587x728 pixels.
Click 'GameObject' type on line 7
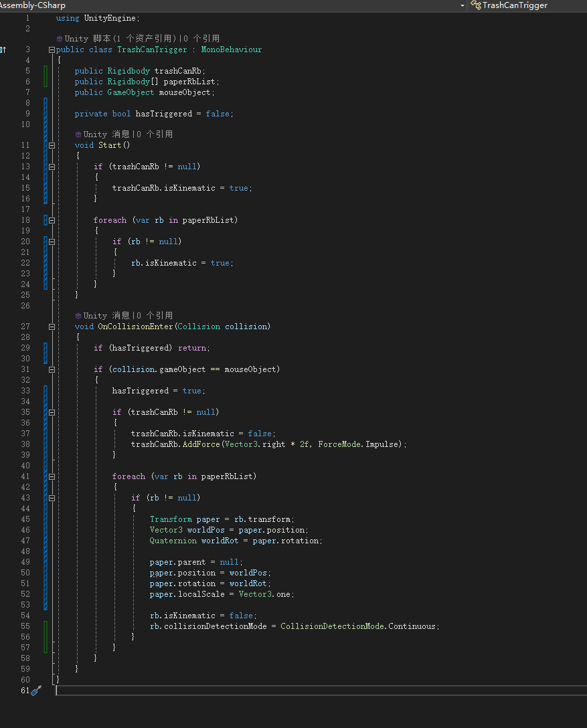pyautogui.click(x=131, y=92)
